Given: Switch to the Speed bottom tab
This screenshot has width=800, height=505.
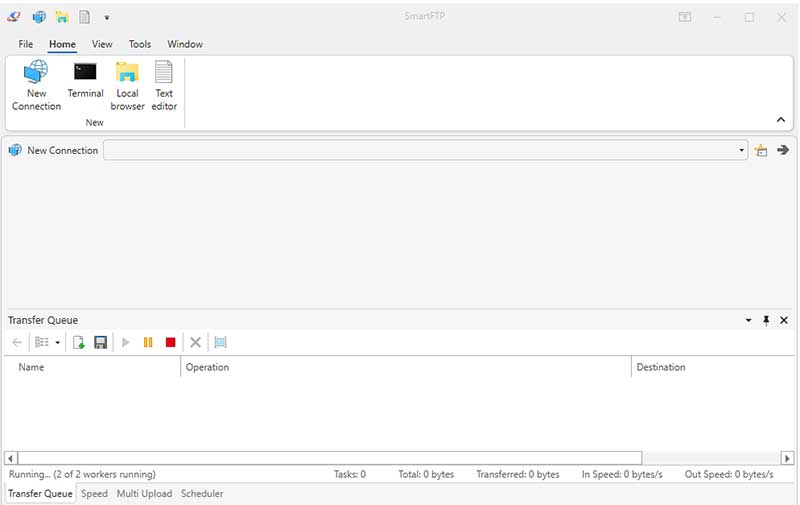Looking at the screenshot, I should 94,494.
